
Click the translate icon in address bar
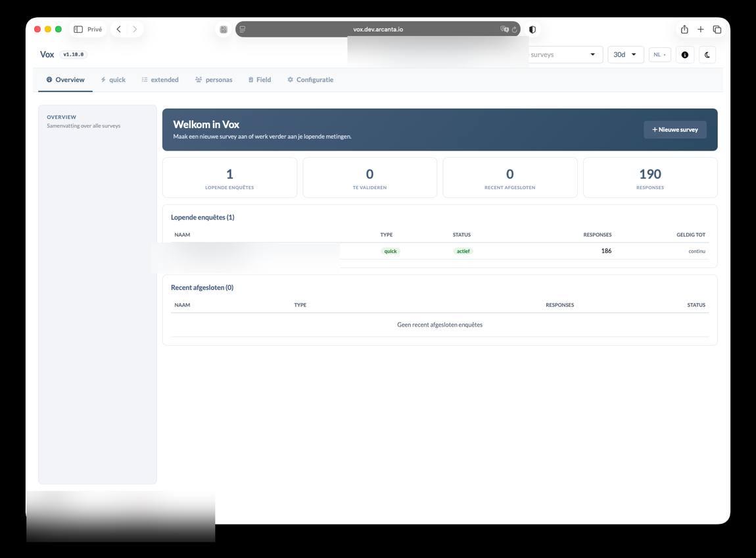click(504, 29)
